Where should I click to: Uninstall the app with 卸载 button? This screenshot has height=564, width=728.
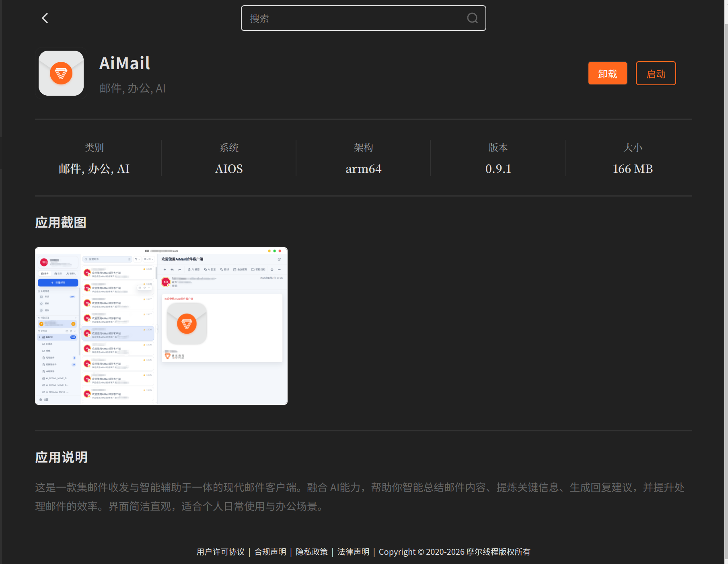click(x=607, y=73)
